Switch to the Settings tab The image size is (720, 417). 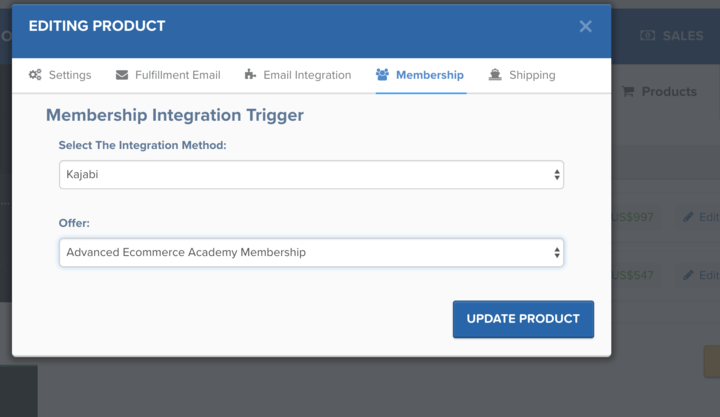tap(69, 75)
